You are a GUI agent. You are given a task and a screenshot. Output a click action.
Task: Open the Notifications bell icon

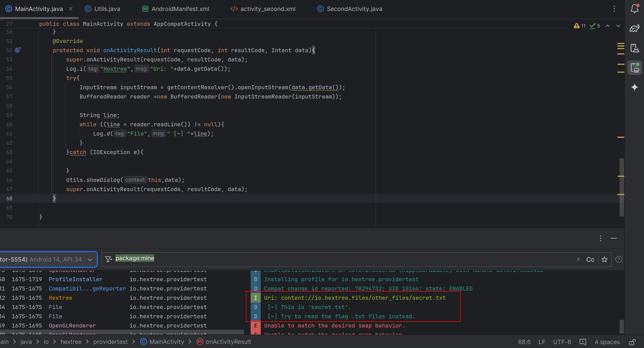(x=634, y=9)
